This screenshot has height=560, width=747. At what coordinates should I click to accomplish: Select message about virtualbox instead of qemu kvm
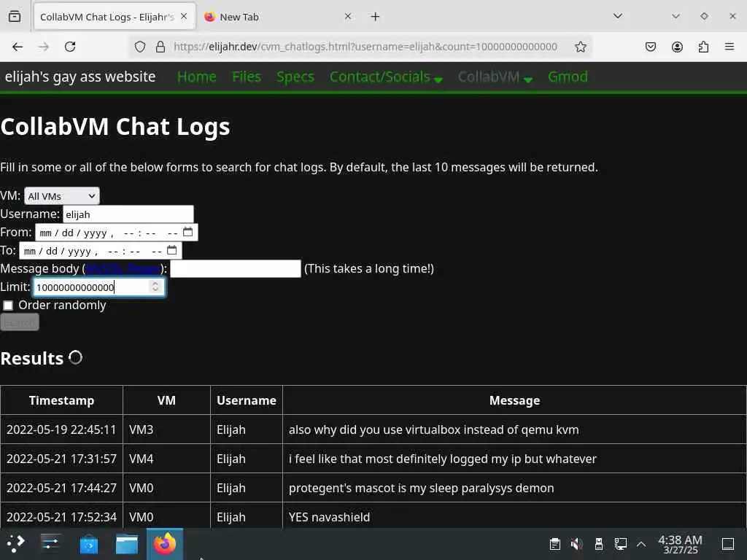(x=514, y=429)
